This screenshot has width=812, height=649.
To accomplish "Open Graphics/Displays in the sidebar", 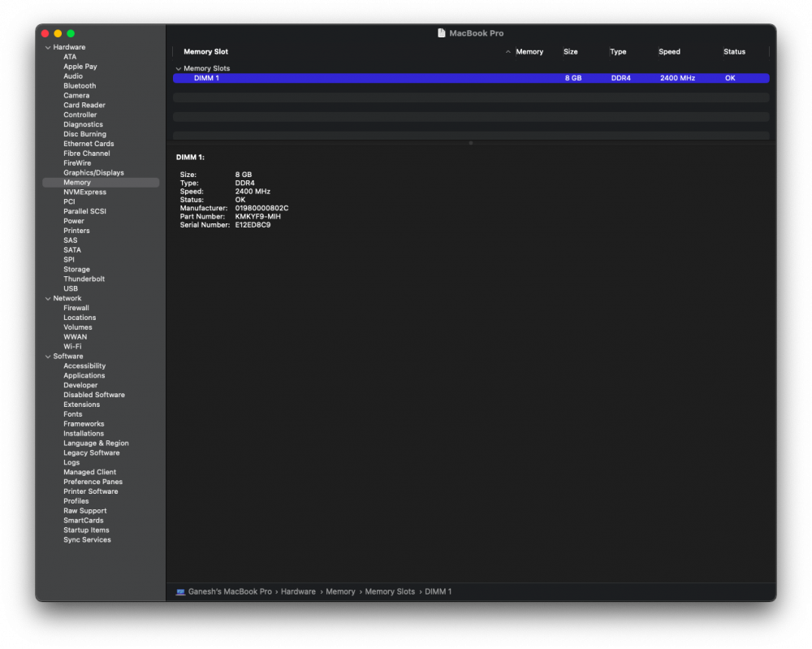I will pos(93,173).
